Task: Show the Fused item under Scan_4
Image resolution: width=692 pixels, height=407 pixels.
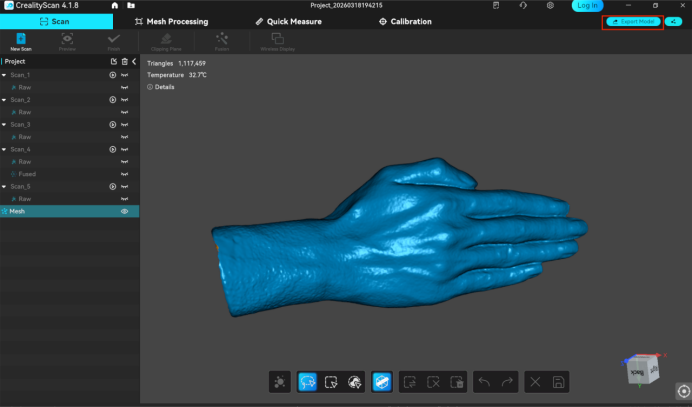Action: point(125,174)
